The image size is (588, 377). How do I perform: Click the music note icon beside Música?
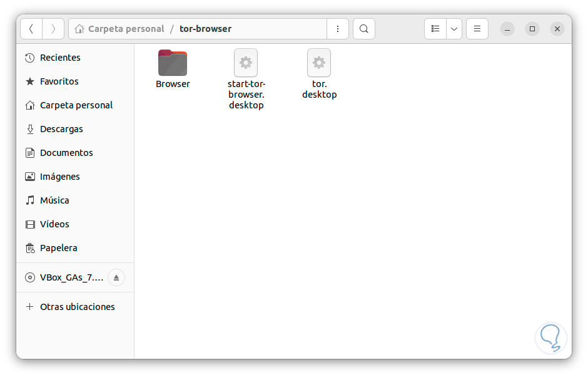point(29,200)
